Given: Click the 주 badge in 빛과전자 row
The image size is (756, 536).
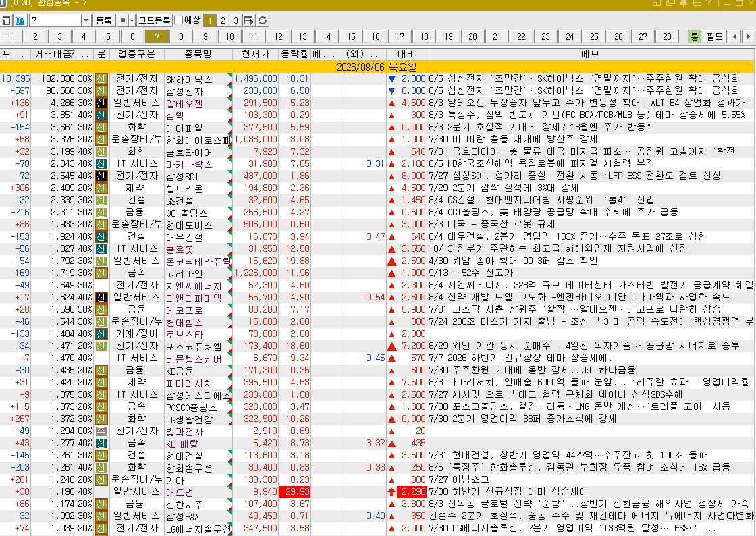Looking at the screenshot, I should click(101, 431).
